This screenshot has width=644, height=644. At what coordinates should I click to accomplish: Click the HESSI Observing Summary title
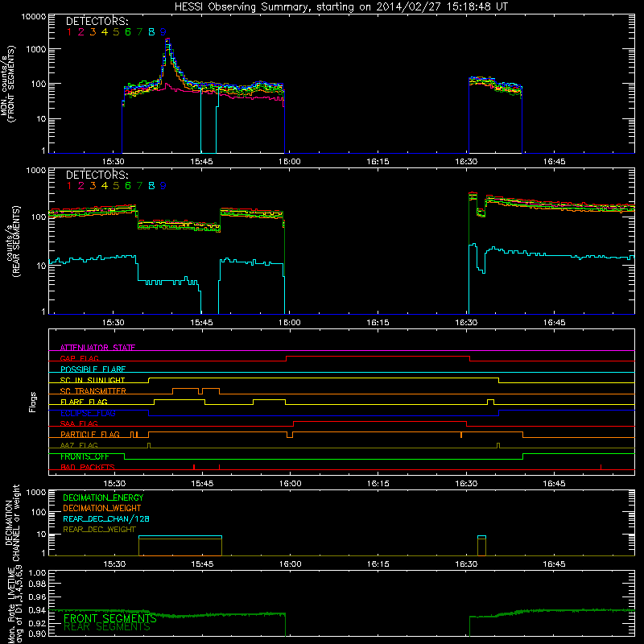[x=341, y=7]
